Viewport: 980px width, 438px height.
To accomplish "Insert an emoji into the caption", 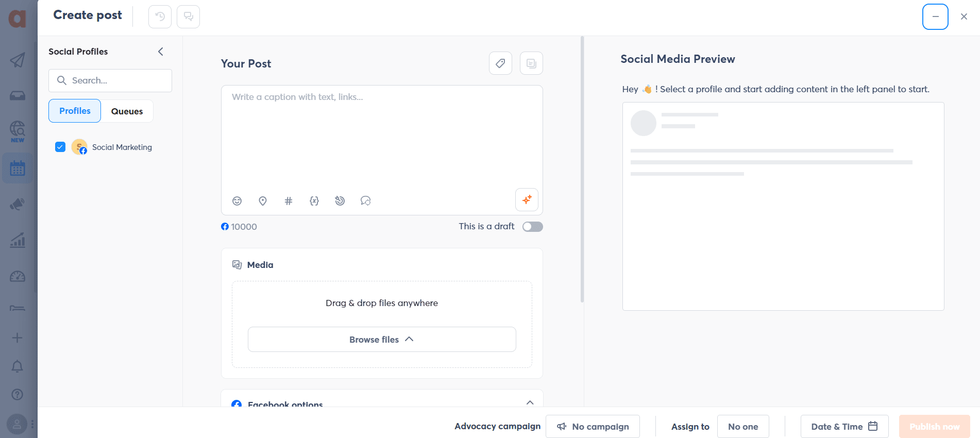I will (237, 201).
